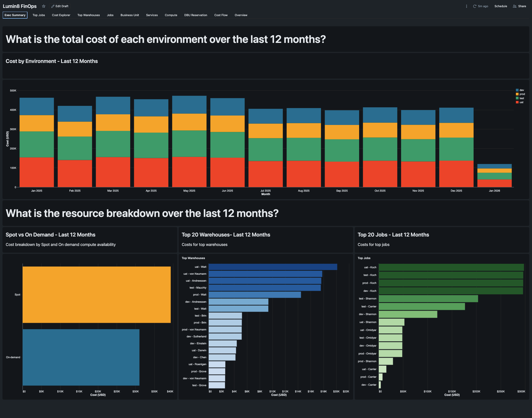This screenshot has height=418, width=532.
Task: Star the Lumin8 FinOps dashboard as favorite
Action: coord(44,6)
